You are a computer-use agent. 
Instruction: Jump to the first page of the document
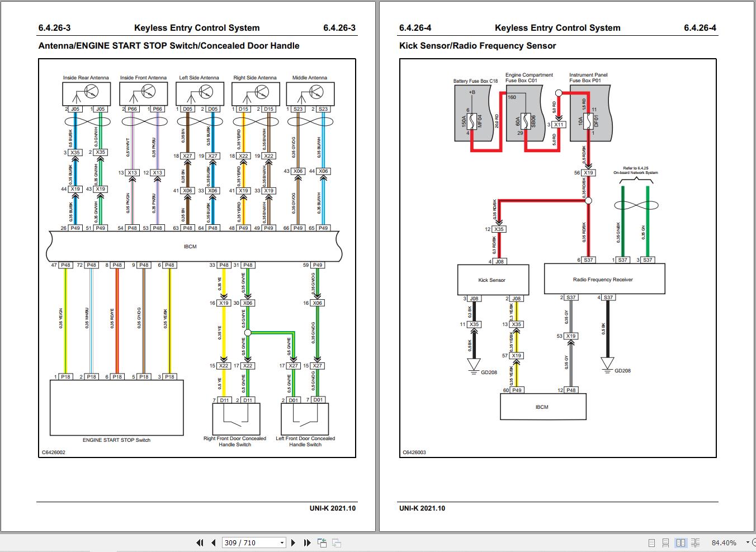tap(200, 542)
